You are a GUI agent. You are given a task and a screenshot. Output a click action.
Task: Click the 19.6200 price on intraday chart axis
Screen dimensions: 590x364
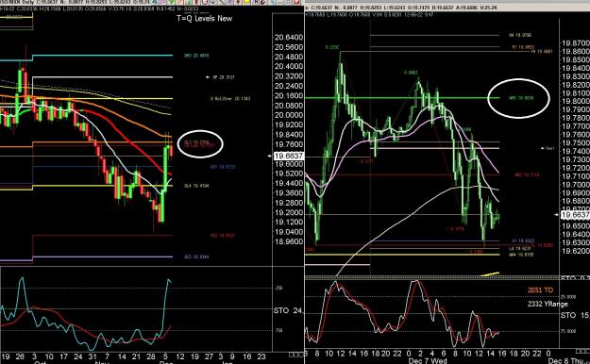(576, 251)
